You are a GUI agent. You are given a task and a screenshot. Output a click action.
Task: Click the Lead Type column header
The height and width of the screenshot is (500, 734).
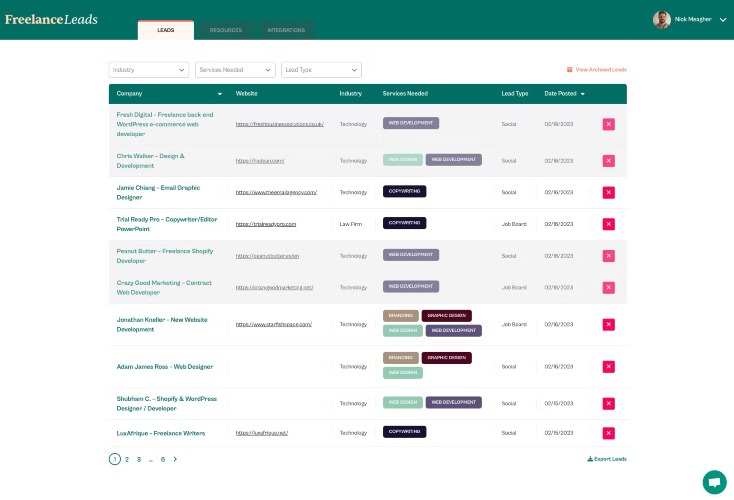[x=514, y=94]
